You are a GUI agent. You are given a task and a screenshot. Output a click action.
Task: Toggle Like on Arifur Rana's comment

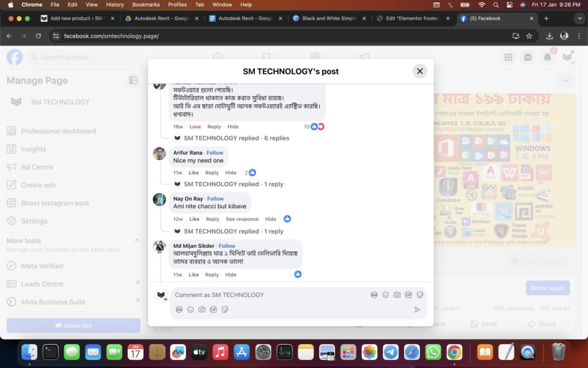[194, 172]
